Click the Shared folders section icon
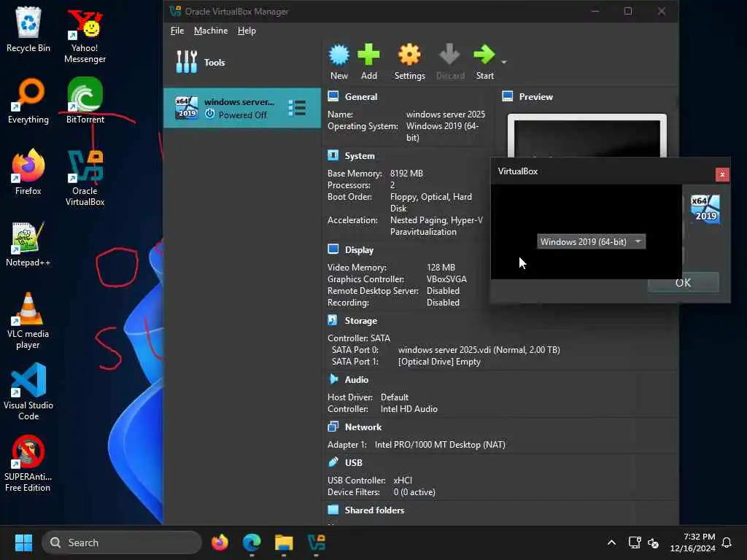 333,510
